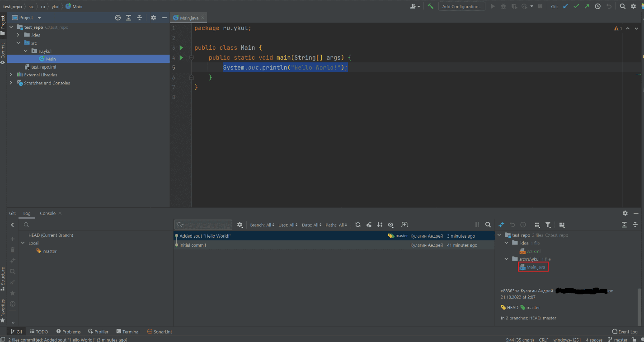Switch to the Log tab
Image resolution: width=644 pixels, height=342 pixels.
point(27,213)
